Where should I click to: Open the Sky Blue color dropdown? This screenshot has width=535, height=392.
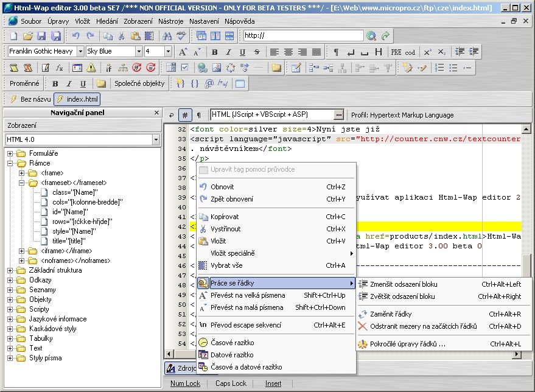pos(139,52)
